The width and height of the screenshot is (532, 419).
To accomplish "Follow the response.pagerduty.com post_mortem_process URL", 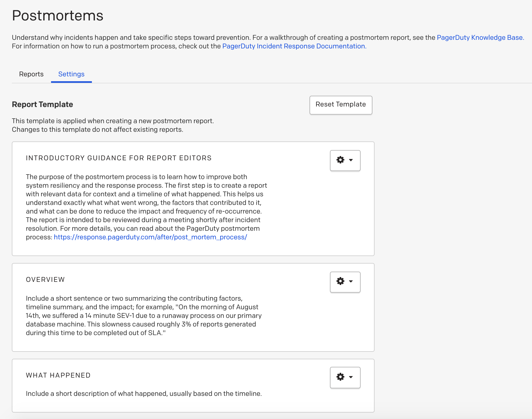I will pyautogui.click(x=150, y=237).
